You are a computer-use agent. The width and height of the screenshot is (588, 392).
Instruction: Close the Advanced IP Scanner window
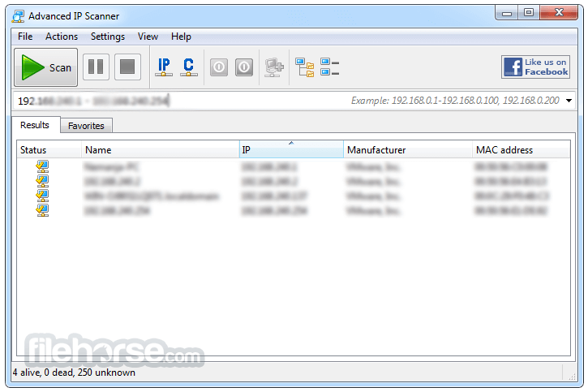pos(559,13)
